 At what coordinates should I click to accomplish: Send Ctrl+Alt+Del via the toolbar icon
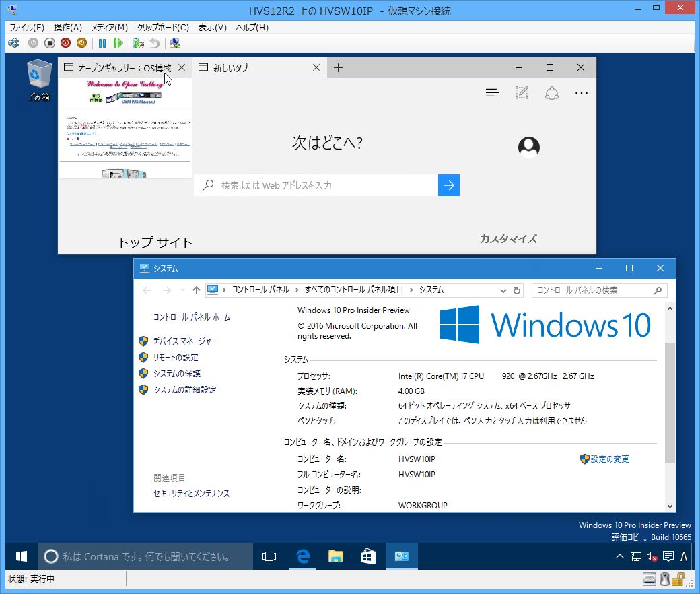pyautogui.click(x=14, y=43)
